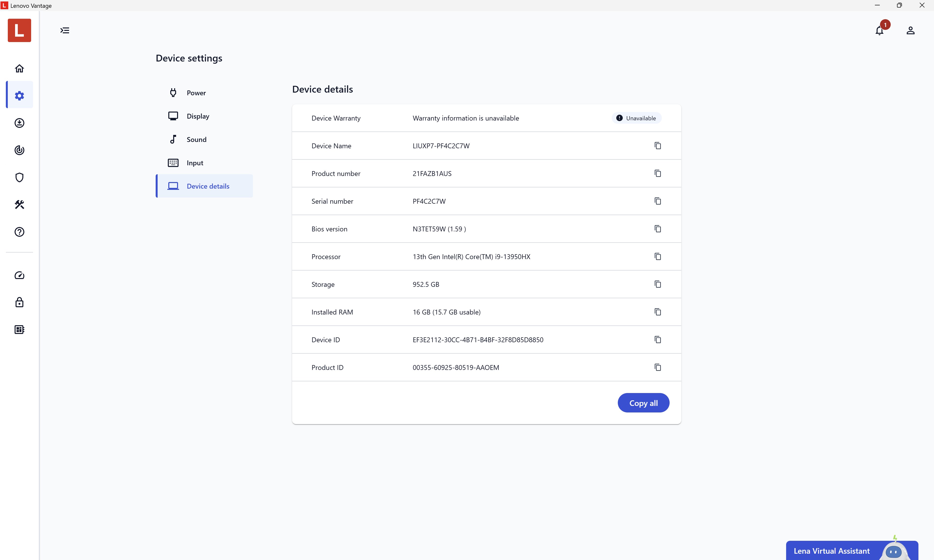Copy the Device Name value
The width and height of the screenshot is (934, 560).
(657, 146)
